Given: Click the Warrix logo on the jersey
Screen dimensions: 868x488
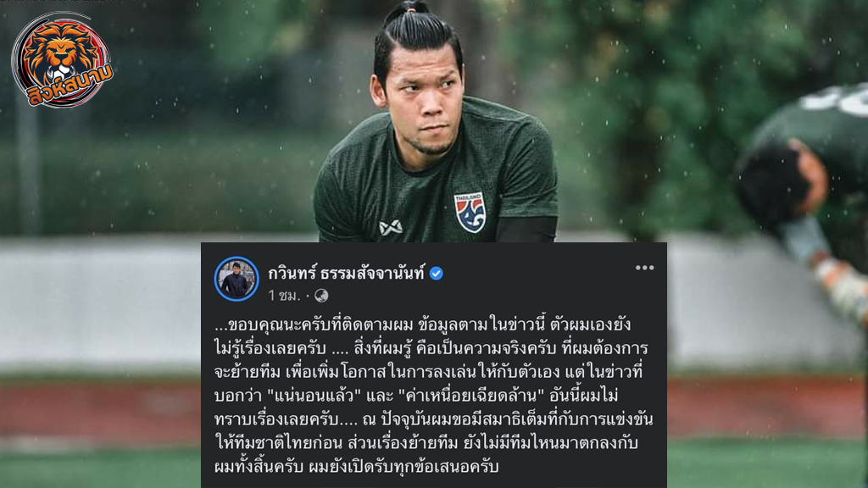Looking at the screenshot, I should point(390,227).
